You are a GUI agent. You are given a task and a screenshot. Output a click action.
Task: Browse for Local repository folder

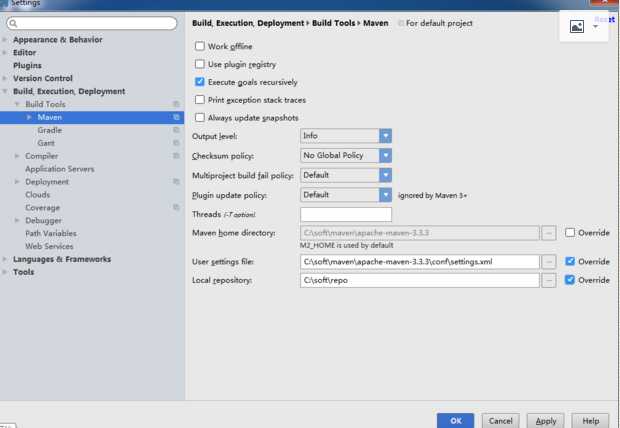click(549, 280)
